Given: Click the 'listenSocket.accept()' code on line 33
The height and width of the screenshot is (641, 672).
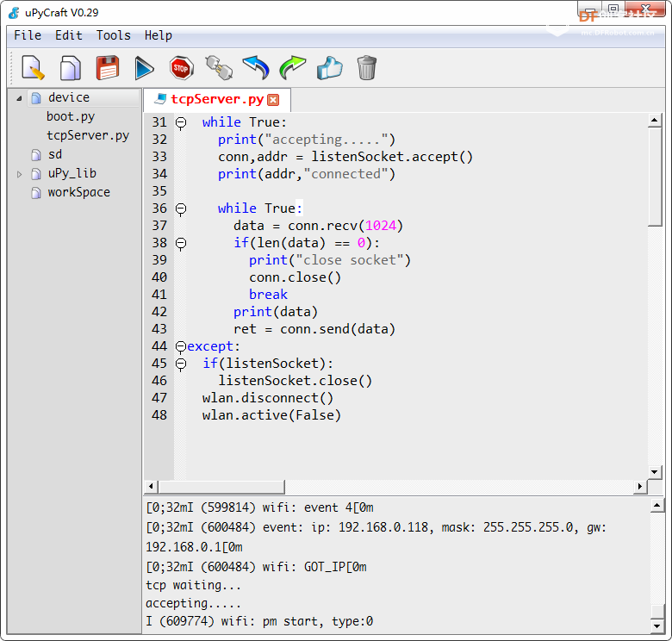Looking at the screenshot, I should pyautogui.click(x=392, y=157).
